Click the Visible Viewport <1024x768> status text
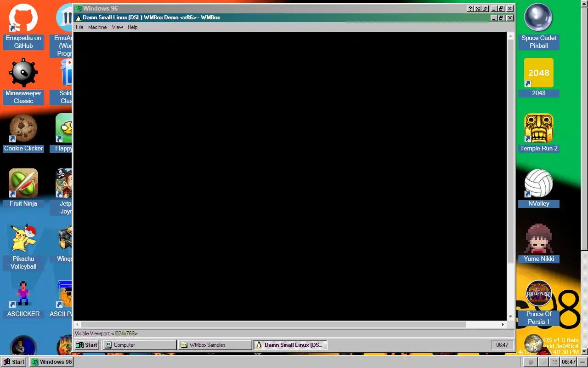This screenshot has width=588, height=368. click(106, 333)
